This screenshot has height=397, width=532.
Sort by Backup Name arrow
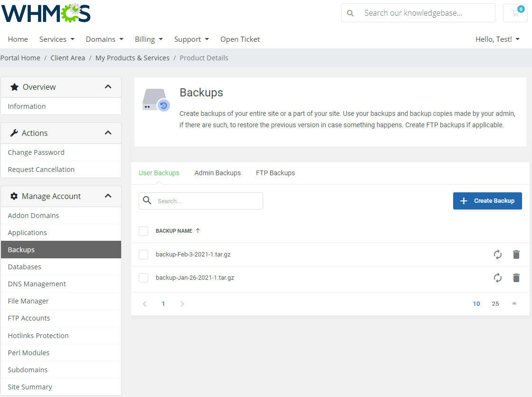pos(198,231)
